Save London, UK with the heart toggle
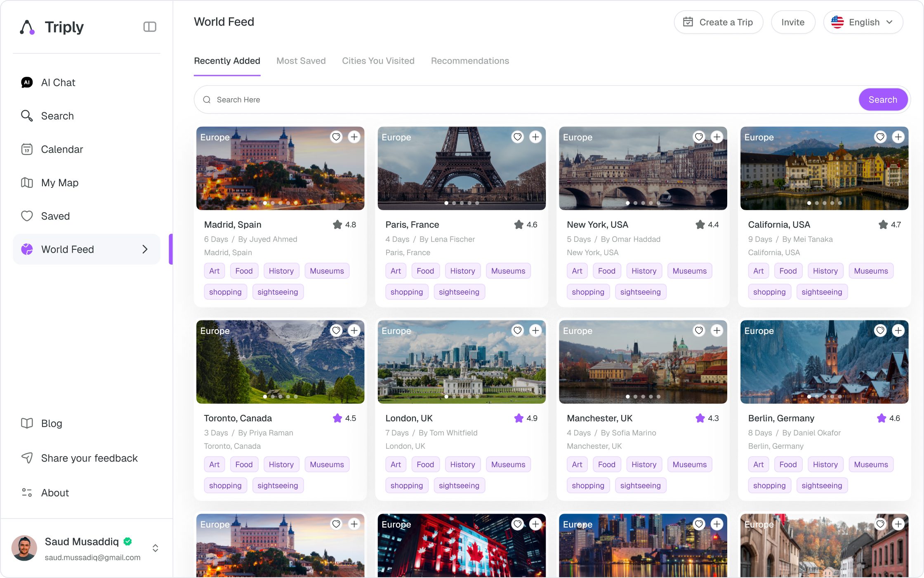 pyautogui.click(x=517, y=330)
